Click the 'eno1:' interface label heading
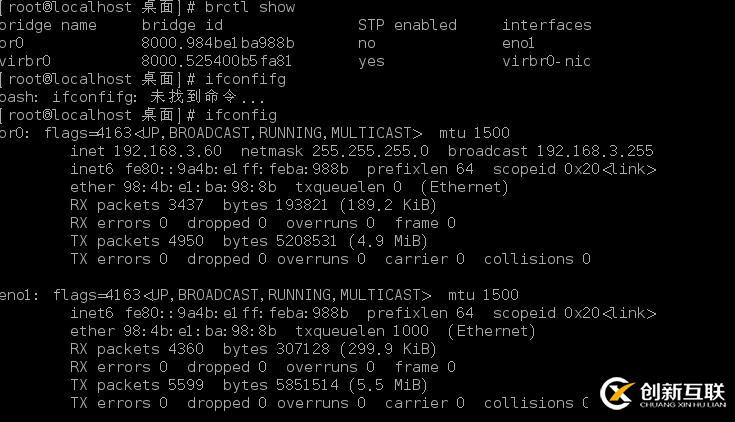This screenshot has width=735, height=422. [x=20, y=295]
